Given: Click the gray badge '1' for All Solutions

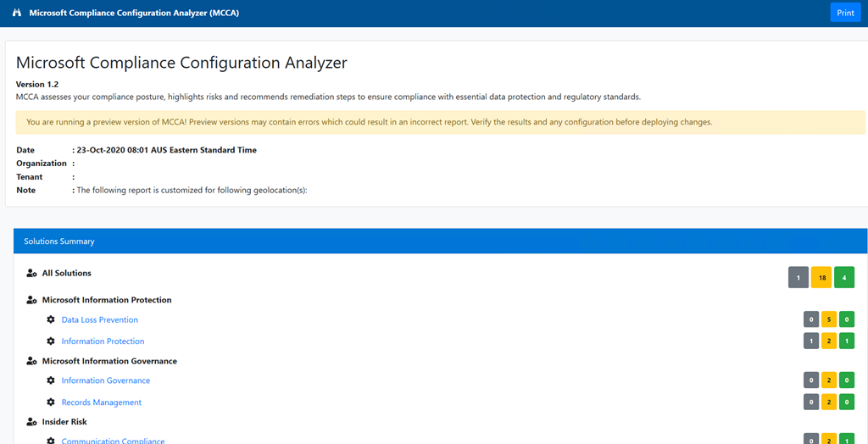Looking at the screenshot, I should [798, 277].
